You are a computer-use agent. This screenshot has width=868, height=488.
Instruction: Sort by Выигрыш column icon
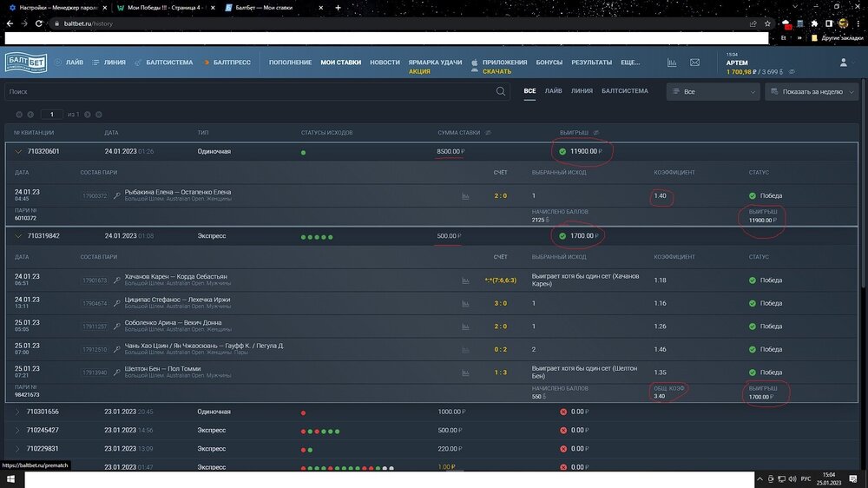596,133
